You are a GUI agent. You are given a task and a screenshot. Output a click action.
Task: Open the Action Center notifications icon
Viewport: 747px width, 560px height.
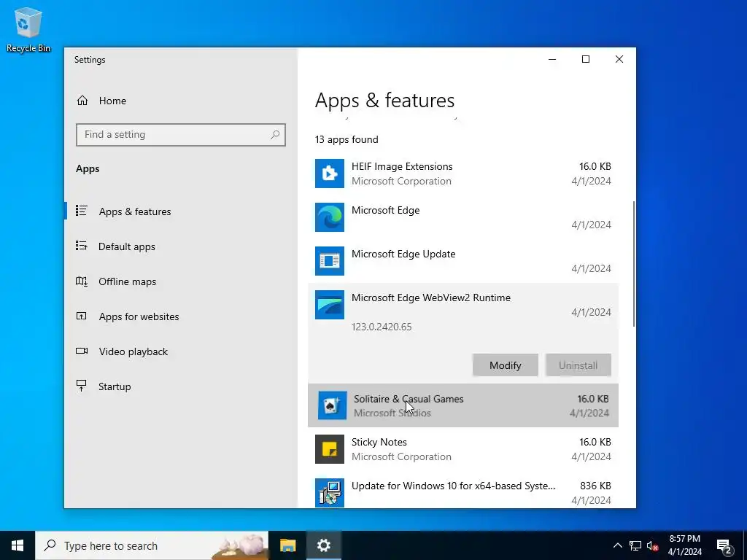724,547
